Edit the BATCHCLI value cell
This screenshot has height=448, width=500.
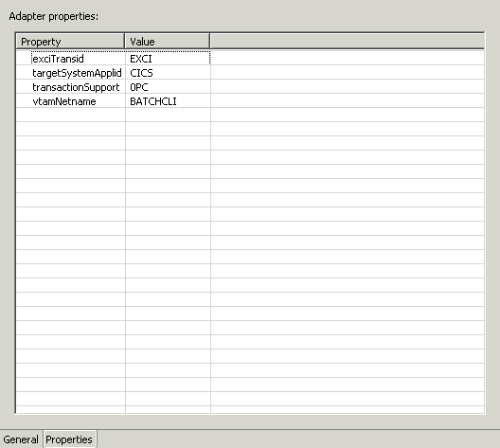[x=168, y=101]
